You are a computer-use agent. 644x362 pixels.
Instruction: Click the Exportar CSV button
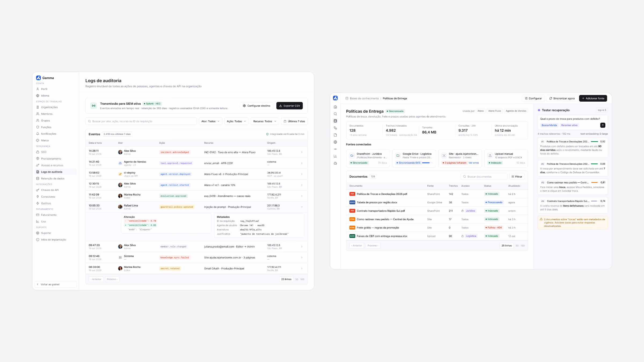tap(290, 106)
